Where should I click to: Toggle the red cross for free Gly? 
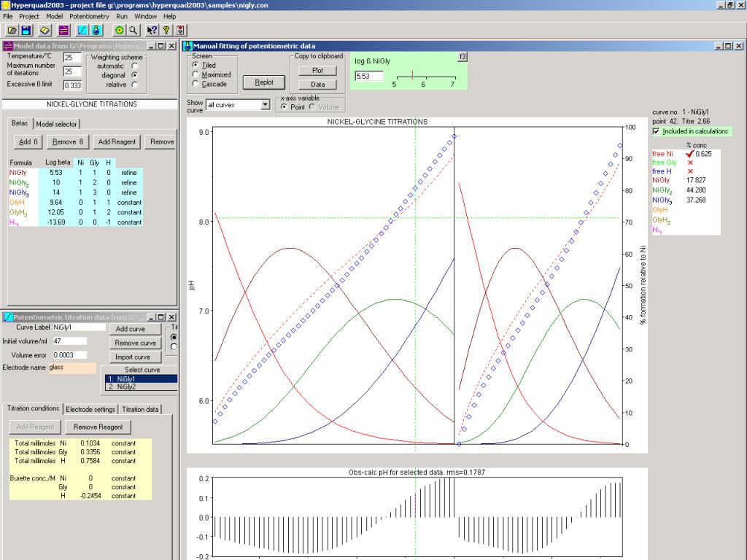[690, 163]
